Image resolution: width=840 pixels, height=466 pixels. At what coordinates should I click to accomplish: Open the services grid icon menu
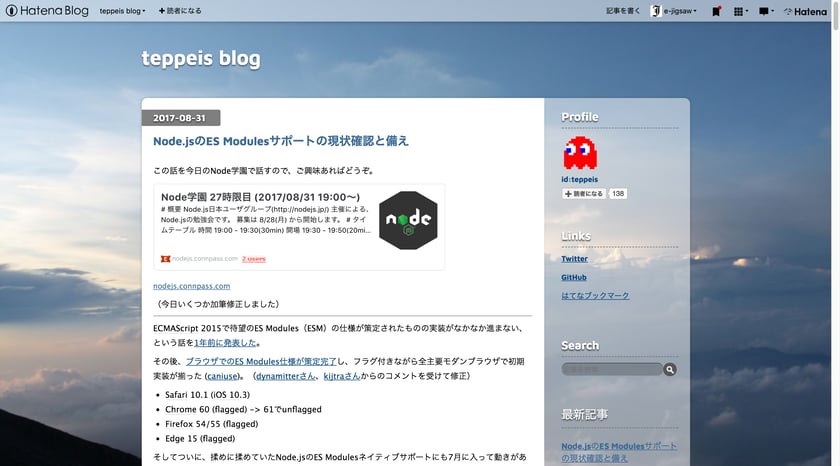pyautogui.click(x=740, y=11)
